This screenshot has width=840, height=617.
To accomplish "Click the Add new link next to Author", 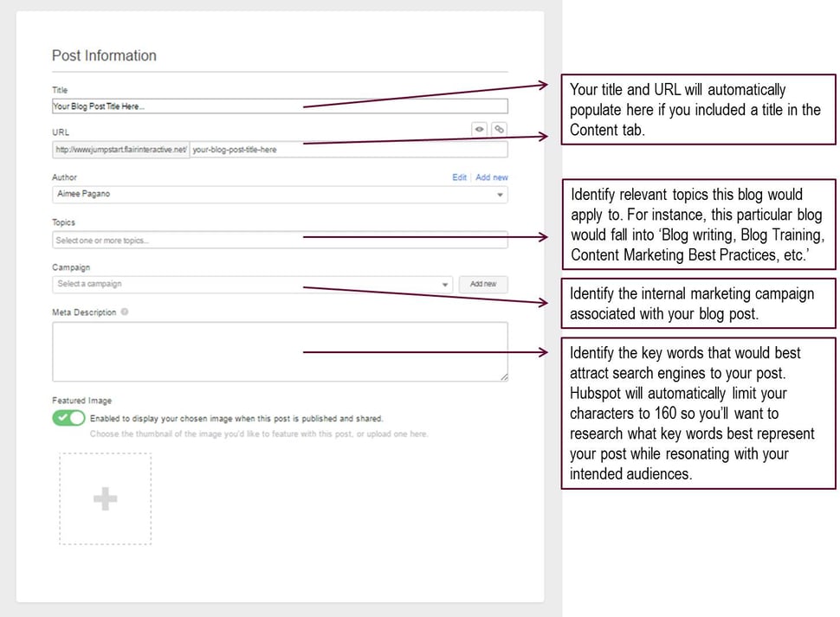I will [x=491, y=177].
